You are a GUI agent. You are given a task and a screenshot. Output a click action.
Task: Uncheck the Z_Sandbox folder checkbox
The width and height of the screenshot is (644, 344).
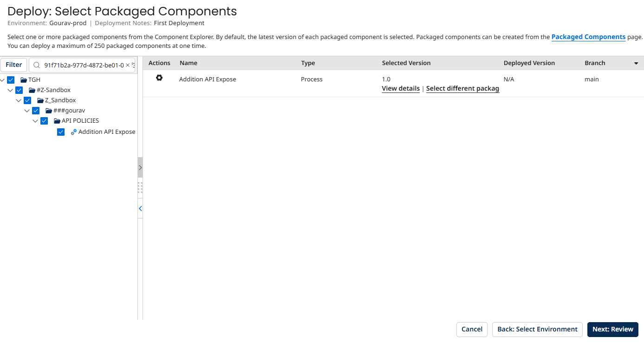27,100
